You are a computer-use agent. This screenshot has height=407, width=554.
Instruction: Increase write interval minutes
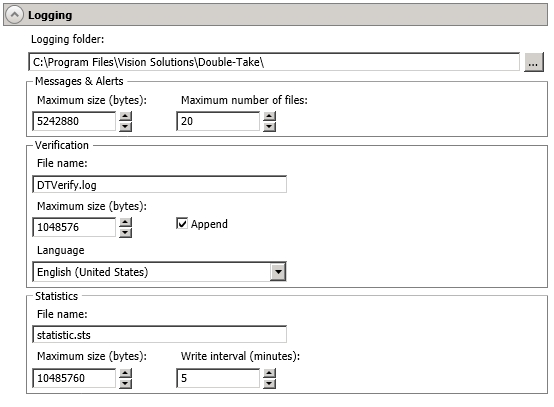(269, 373)
